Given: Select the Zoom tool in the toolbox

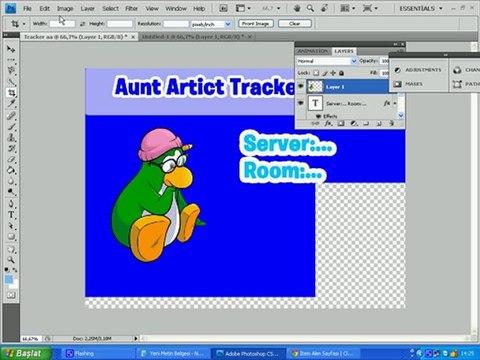Looking at the screenshot, I should click(x=11, y=260).
